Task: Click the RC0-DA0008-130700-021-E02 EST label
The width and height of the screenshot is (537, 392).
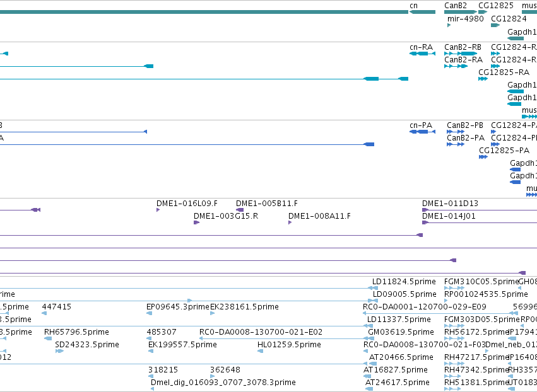Action: pyautogui.click(x=261, y=332)
